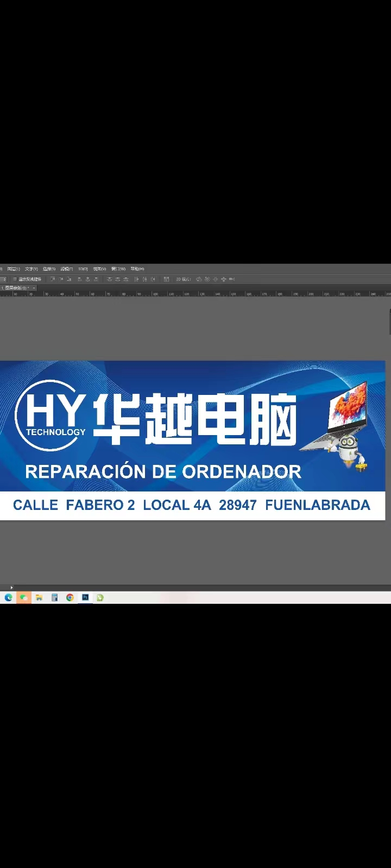Screen dimensions: 391x868
Task: Open the 帮助 menu
Action: click(x=137, y=269)
